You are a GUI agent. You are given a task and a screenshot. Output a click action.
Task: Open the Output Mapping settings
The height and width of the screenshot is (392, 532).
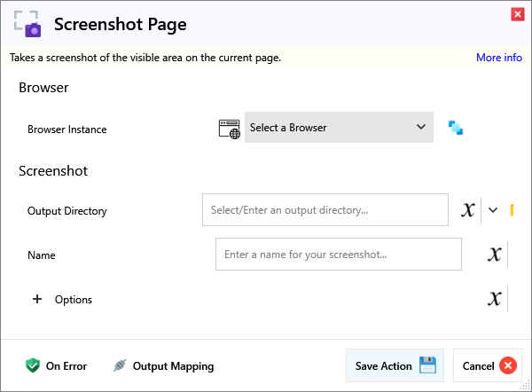(163, 365)
